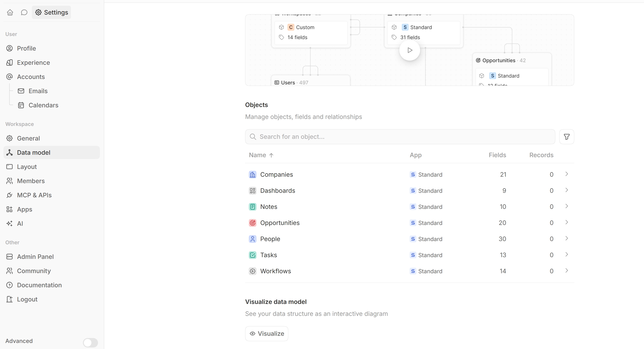Click the Admin Panel server icon
Screen dimensions: 644x349
[x=9, y=257]
